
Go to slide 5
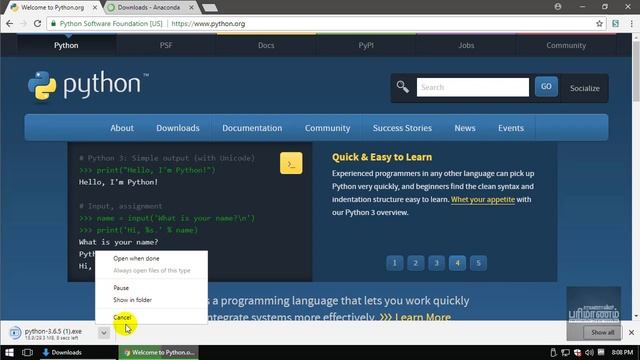coord(478,263)
